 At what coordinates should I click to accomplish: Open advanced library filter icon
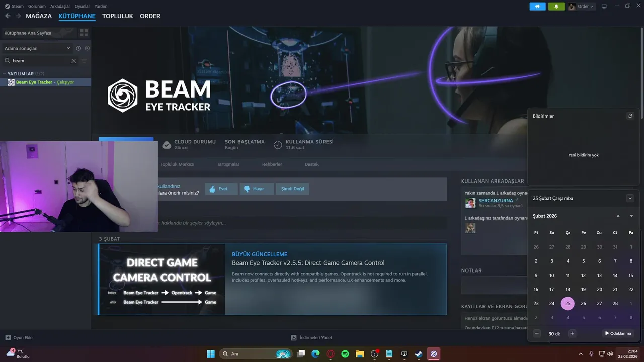[84, 61]
